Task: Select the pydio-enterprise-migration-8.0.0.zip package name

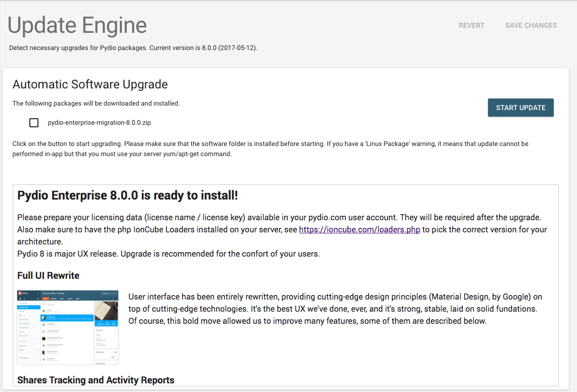Action: (x=99, y=122)
